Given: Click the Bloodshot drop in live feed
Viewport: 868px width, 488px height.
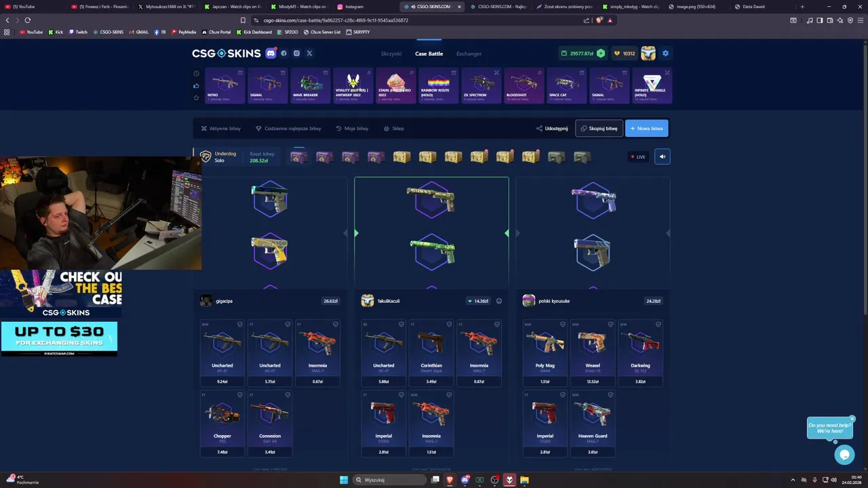Looking at the screenshot, I should point(524,85).
